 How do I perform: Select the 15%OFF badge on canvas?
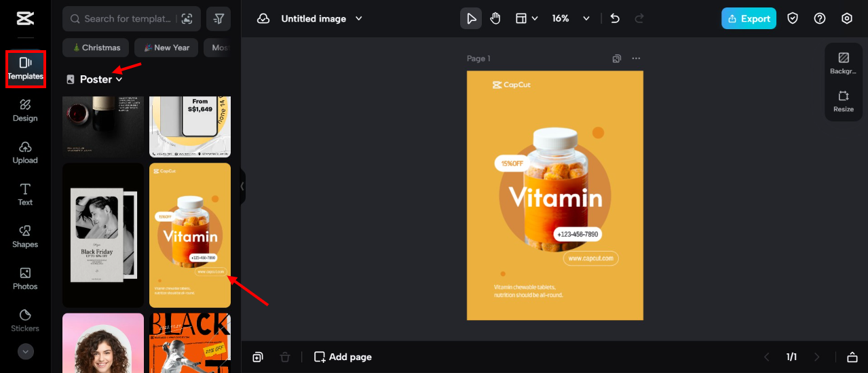click(512, 163)
